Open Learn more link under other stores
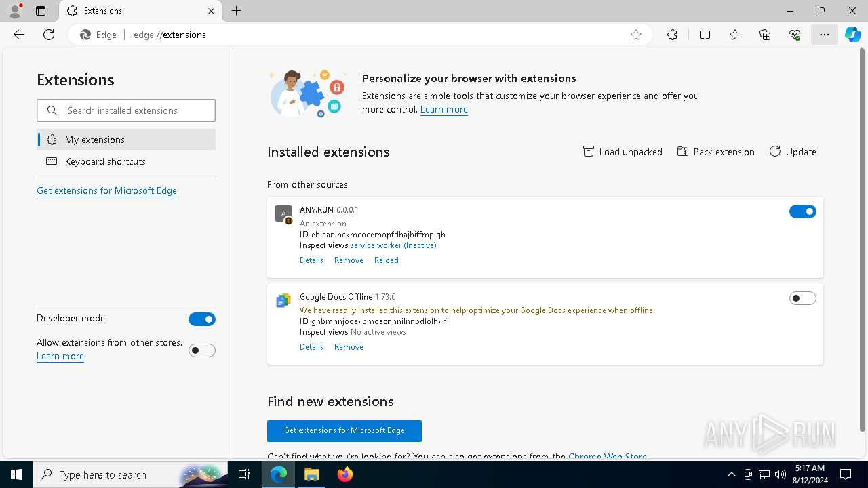This screenshot has height=488, width=868. pos(60,356)
